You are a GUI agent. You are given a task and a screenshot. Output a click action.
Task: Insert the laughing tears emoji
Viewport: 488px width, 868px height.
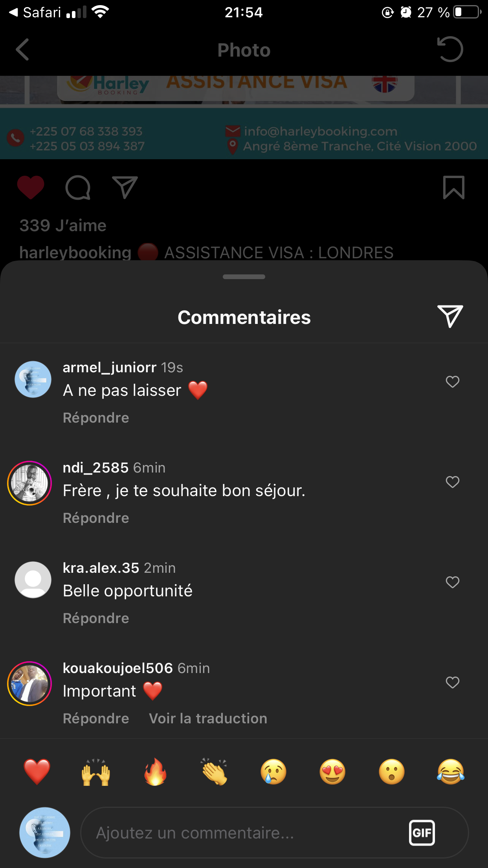pyautogui.click(x=451, y=772)
